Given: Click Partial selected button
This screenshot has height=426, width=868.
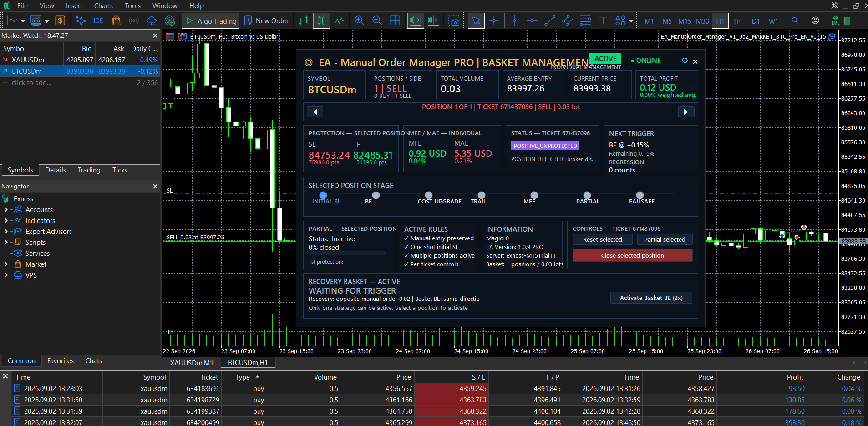Looking at the screenshot, I should (x=665, y=240).
